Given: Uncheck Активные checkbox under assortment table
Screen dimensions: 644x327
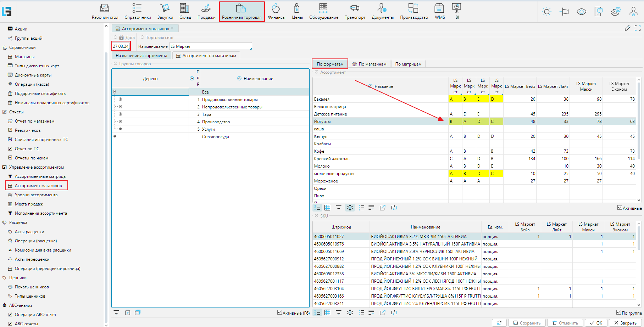Looking at the screenshot, I should (620, 208).
